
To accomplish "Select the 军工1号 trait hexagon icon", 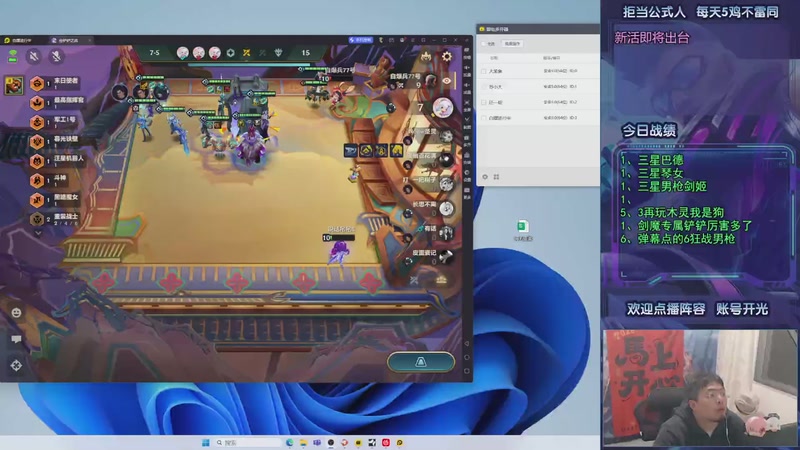I will (x=37, y=122).
